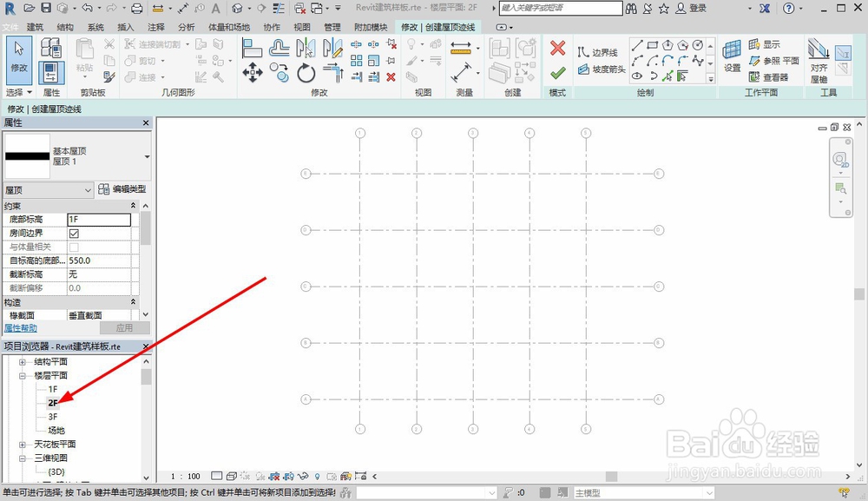Open the roof type selector dropdown
This screenshot has height=501, width=868.
(x=147, y=156)
